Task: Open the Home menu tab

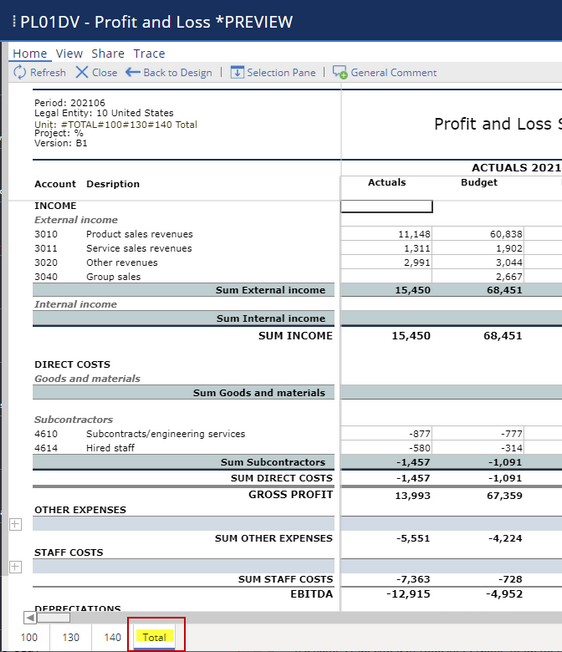Action: 30,54
